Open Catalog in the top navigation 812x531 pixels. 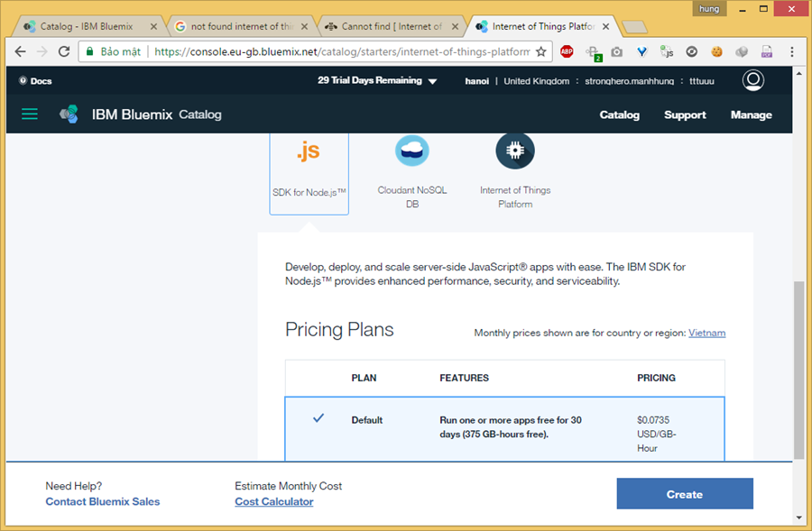coord(619,114)
